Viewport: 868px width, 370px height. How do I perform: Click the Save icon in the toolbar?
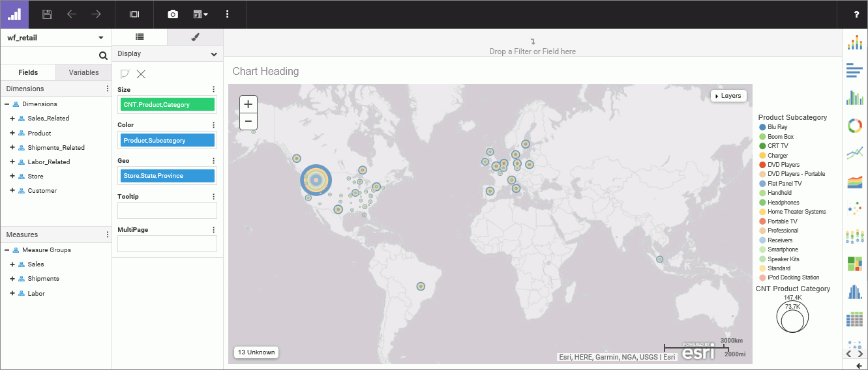tap(47, 14)
